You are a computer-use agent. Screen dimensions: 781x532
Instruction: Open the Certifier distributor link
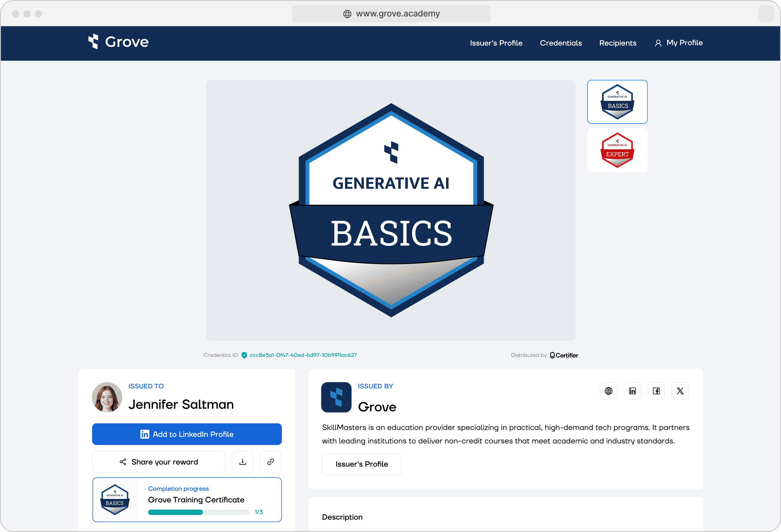563,355
